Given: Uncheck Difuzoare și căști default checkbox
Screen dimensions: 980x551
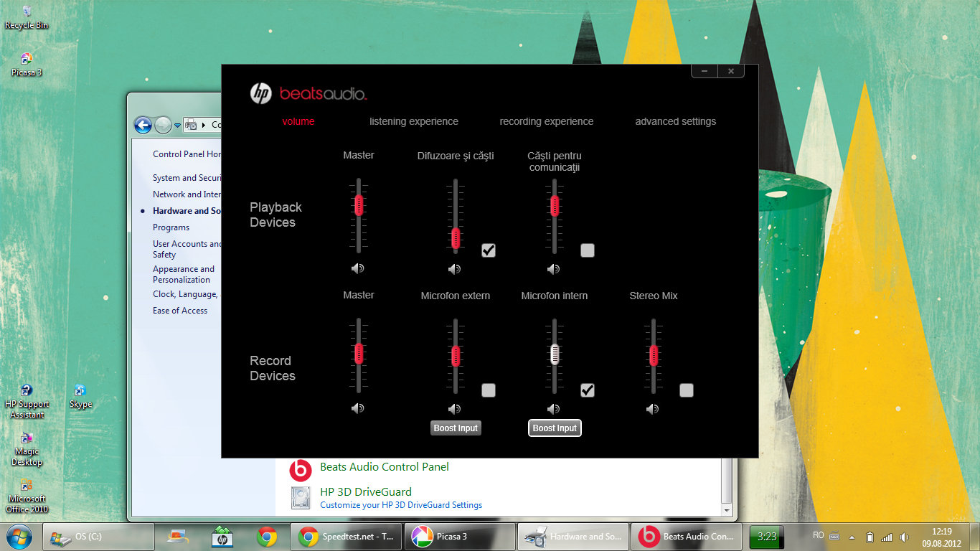Looking at the screenshot, I should 489,250.
